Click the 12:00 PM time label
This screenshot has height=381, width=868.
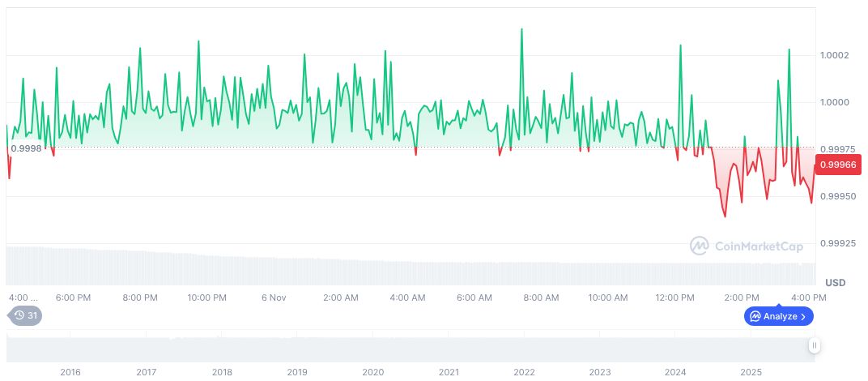click(x=674, y=298)
